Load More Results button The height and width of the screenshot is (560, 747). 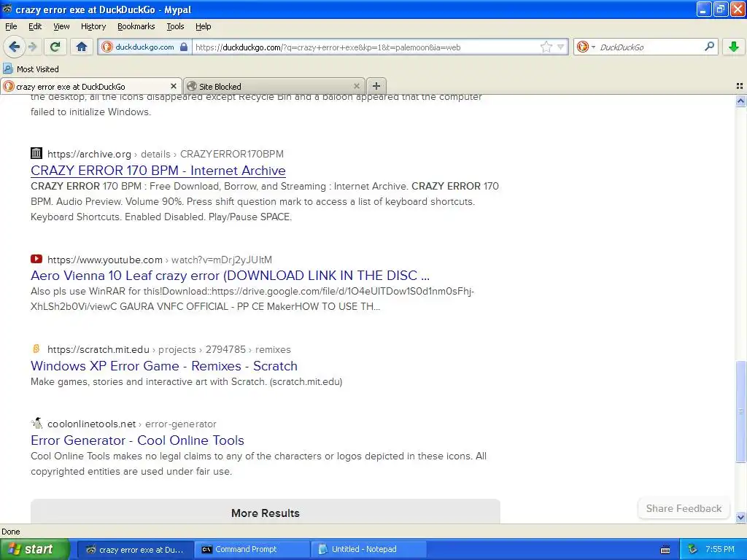tap(266, 512)
